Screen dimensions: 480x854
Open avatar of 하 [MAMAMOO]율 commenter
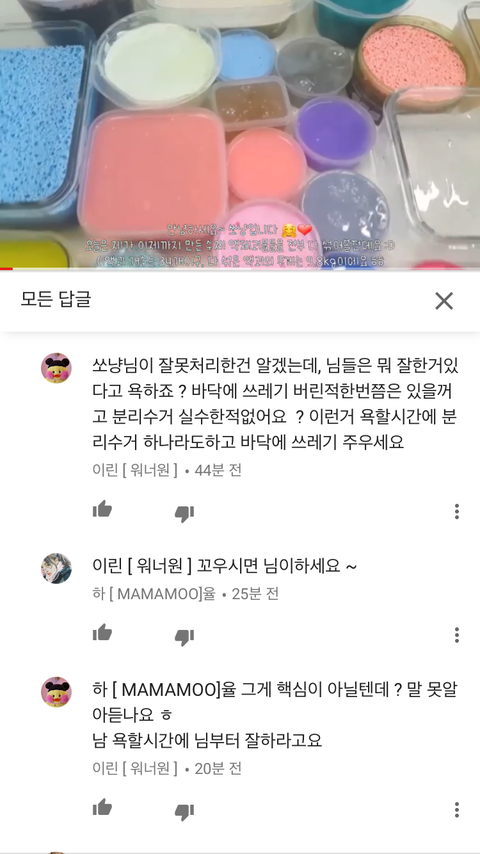[x=56, y=569]
